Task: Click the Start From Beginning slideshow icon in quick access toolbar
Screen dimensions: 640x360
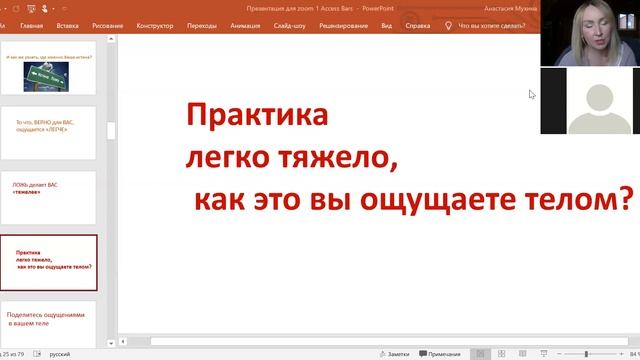Action: click(31, 9)
